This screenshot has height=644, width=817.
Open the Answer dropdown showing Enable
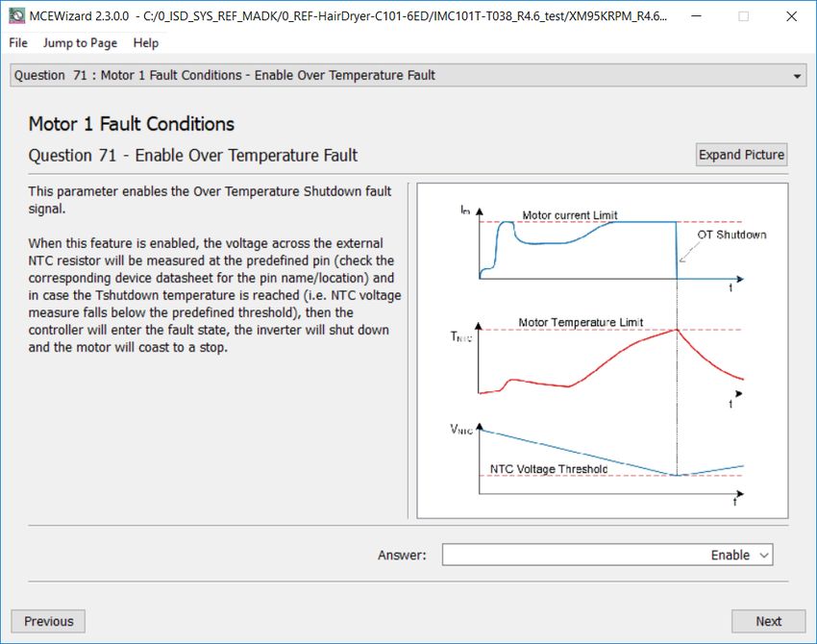[x=607, y=555]
